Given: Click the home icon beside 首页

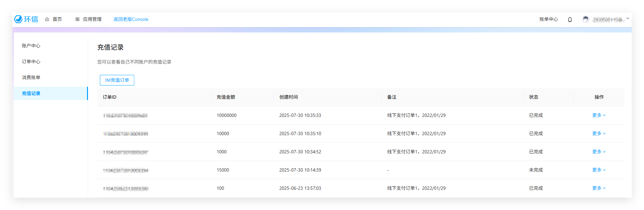Looking at the screenshot, I should point(47,19).
